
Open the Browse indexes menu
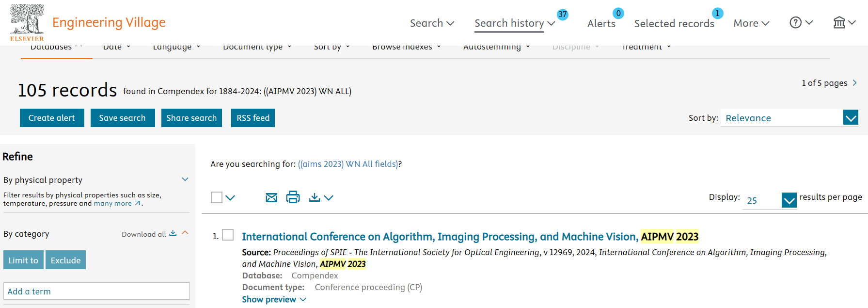pyautogui.click(x=407, y=47)
